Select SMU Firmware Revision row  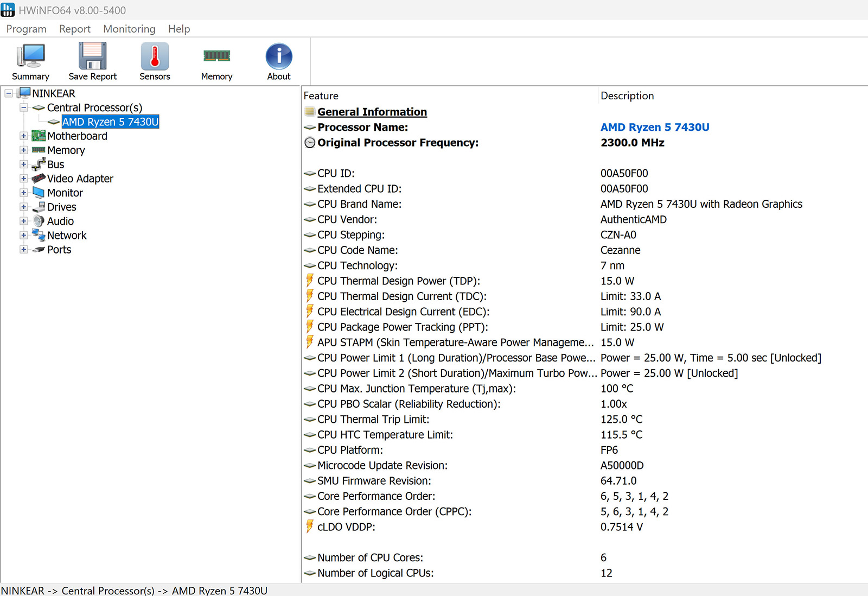pos(584,480)
